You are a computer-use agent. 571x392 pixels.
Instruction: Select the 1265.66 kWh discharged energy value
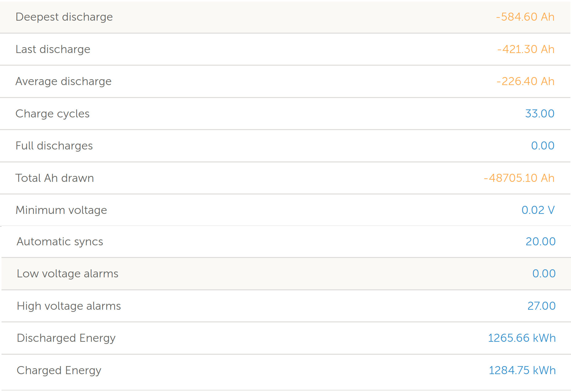pos(522,338)
